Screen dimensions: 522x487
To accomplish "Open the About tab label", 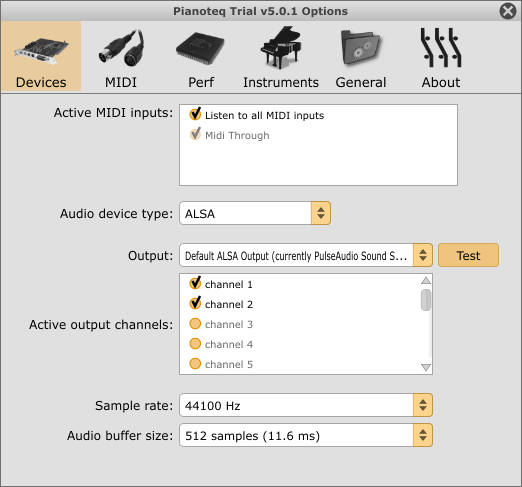I will (441, 82).
